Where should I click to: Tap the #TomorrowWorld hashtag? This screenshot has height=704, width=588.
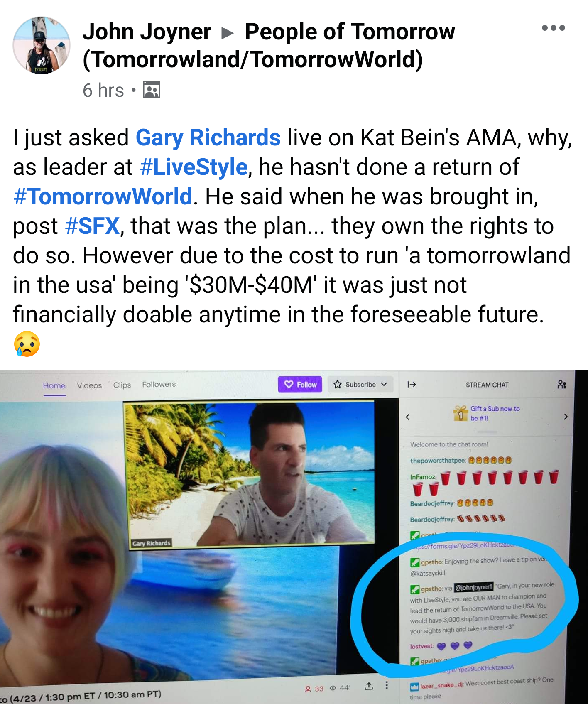point(103,196)
